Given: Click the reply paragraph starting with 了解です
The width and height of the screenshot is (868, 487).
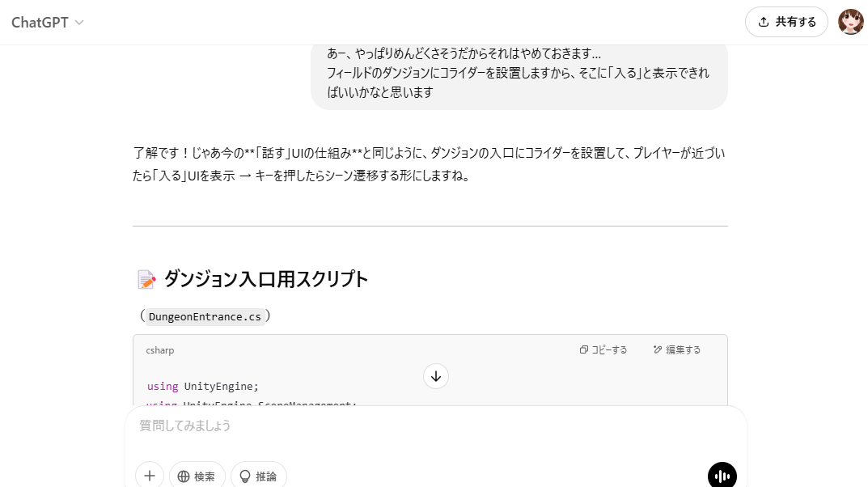Looking at the screenshot, I should pos(429,164).
